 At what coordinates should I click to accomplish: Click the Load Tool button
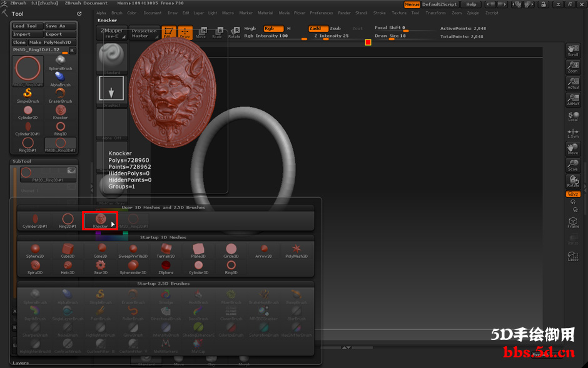click(27, 26)
